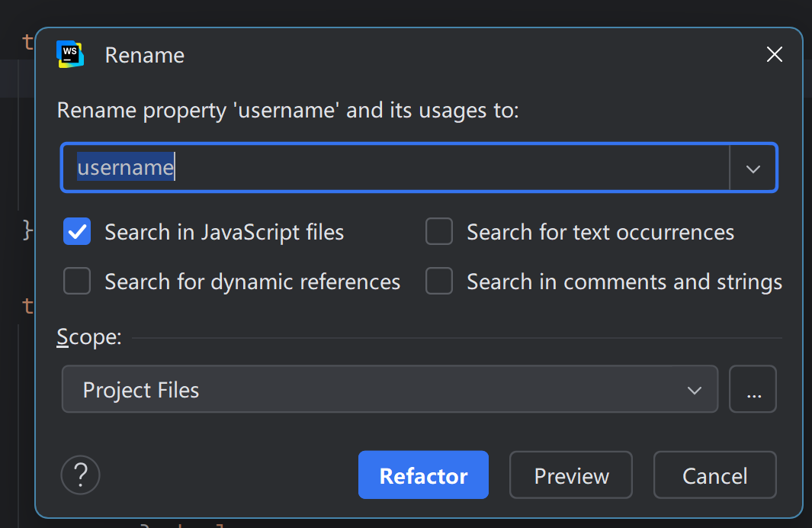The image size is (812, 528).
Task: Click the Refactor button
Action: click(423, 475)
